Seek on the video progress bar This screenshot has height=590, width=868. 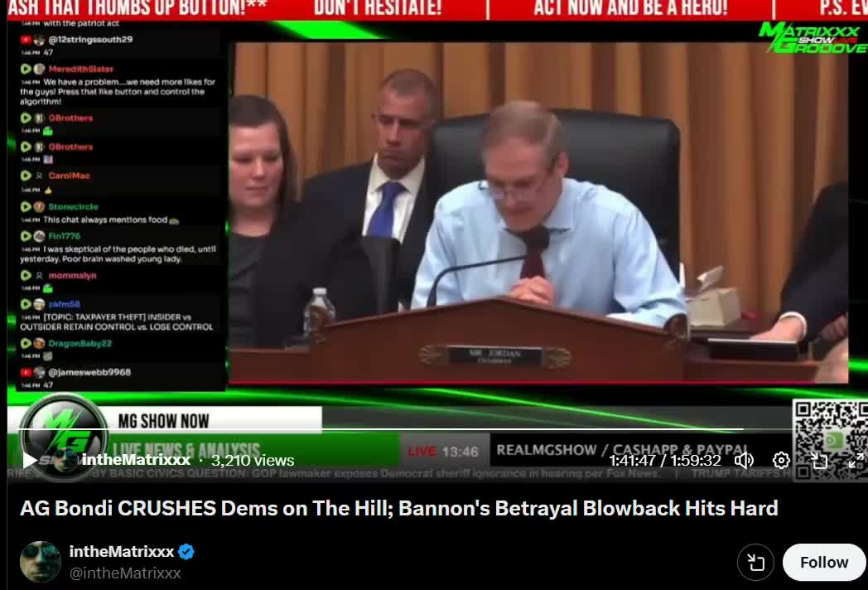pyautogui.click(x=414, y=430)
